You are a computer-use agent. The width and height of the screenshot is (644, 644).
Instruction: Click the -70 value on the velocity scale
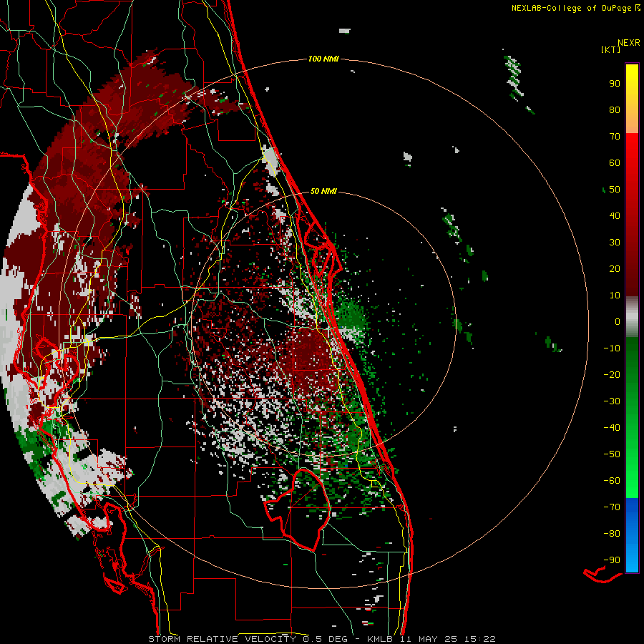[x=612, y=507]
